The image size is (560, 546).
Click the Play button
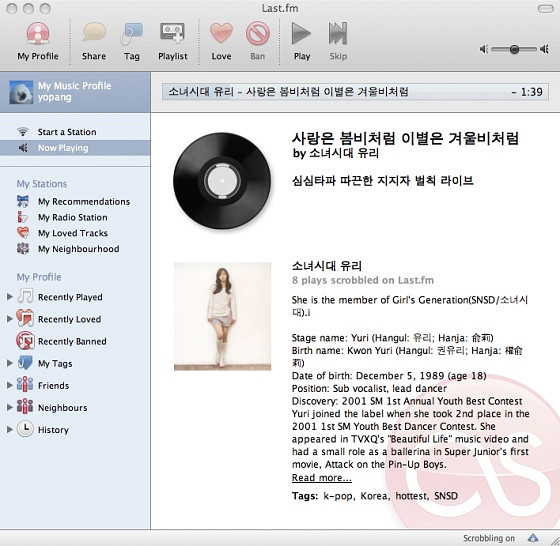click(x=301, y=33)
